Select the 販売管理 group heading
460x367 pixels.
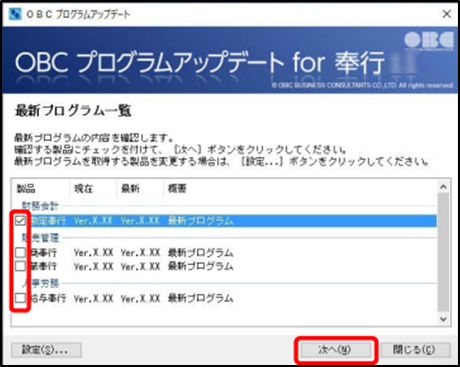click(x=40, y=238)
